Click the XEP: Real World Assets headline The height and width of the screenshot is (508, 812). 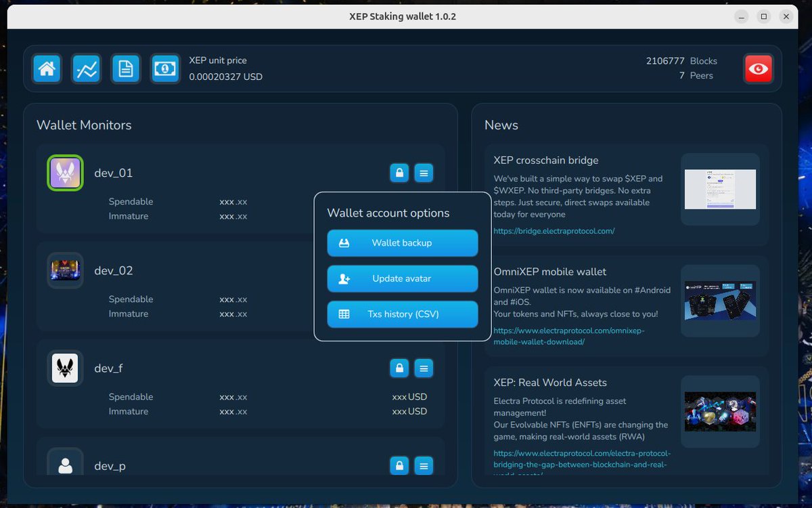click(x=550, y=383)
